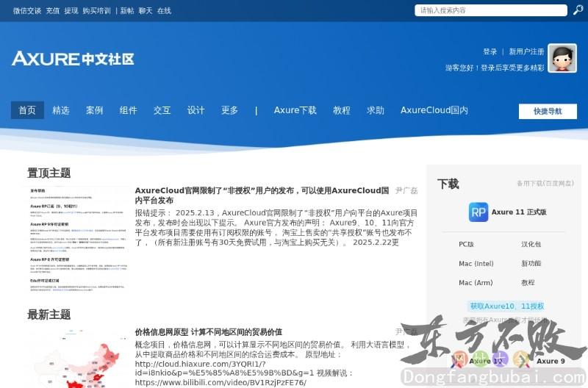This screenshot has width=588, height=388.
Task: Download Mac (Arm) version
Action: [476, 283]
